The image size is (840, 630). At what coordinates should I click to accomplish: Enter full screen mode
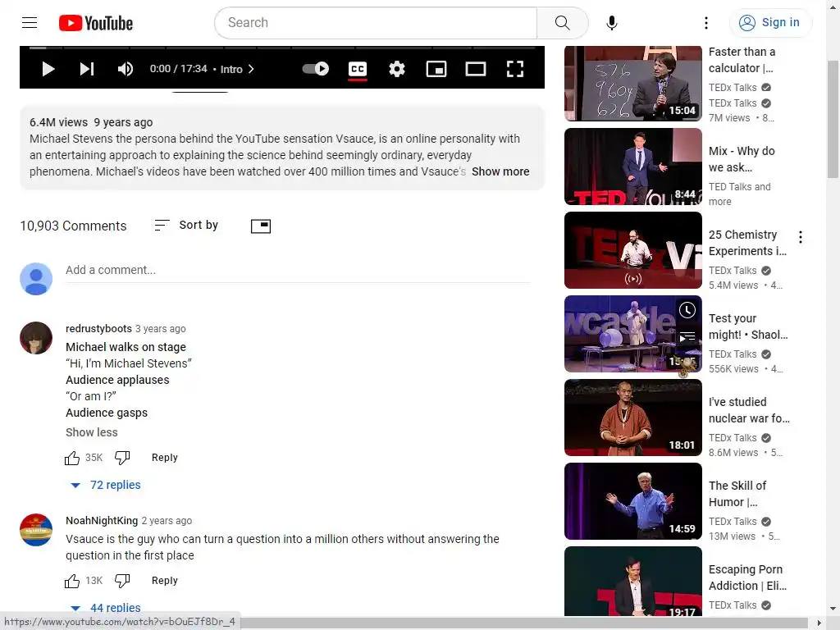click(x=515, y=69)
